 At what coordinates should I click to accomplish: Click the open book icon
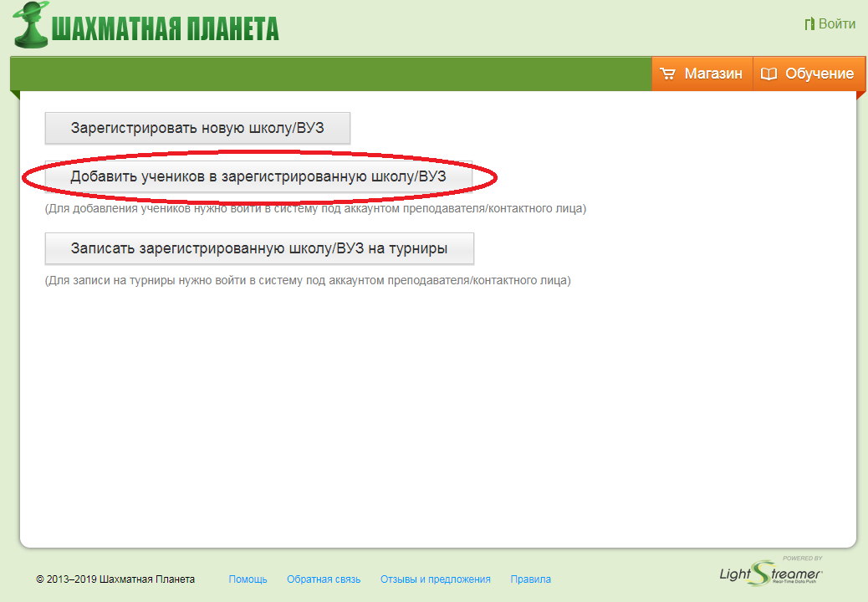(x=768, y=74)
